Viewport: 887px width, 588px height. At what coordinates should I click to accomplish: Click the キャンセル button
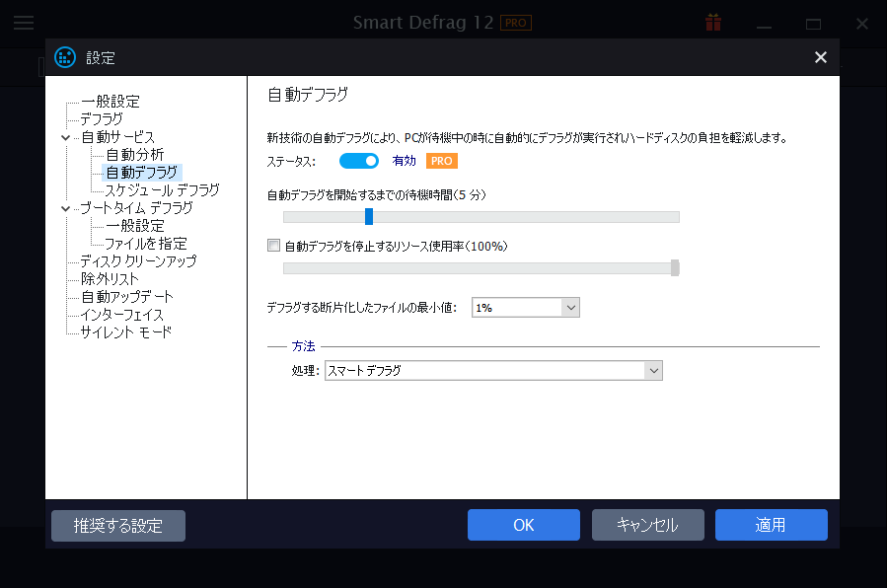(647, 525)
